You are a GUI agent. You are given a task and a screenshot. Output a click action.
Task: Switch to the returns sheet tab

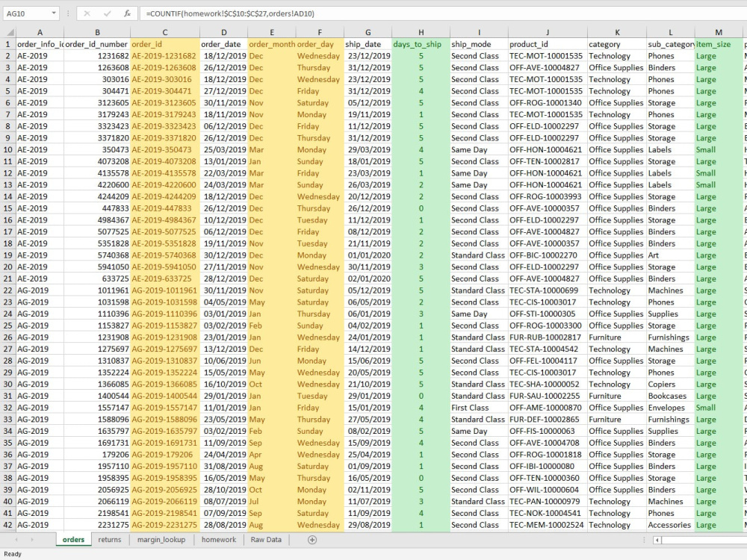(x=110, y=540)
